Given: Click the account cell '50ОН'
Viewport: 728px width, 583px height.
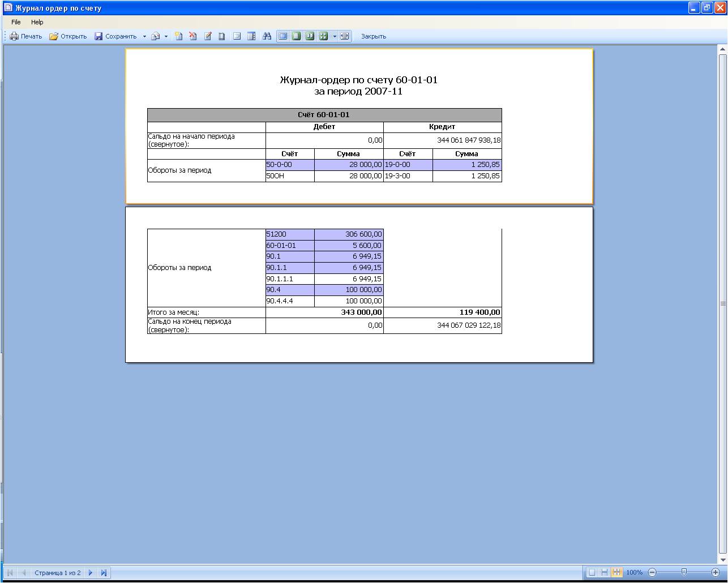Looking at the screenshot, I should [290, 176].
